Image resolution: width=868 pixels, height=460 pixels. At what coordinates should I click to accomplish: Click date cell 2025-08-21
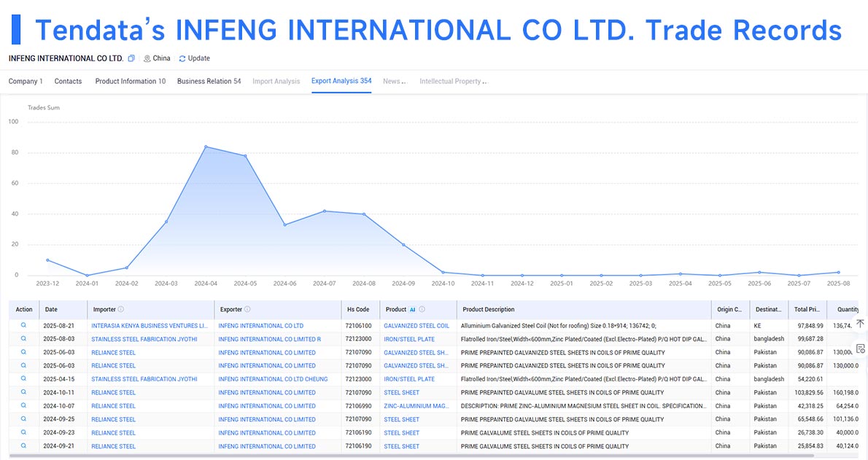coord(58,325)
